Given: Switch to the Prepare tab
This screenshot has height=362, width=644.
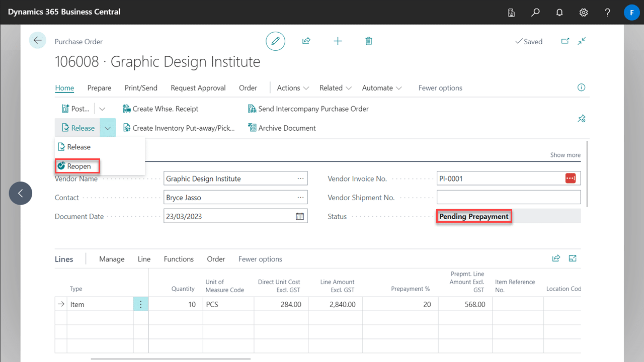Looking at the screenshot, I should coord(99,87).
